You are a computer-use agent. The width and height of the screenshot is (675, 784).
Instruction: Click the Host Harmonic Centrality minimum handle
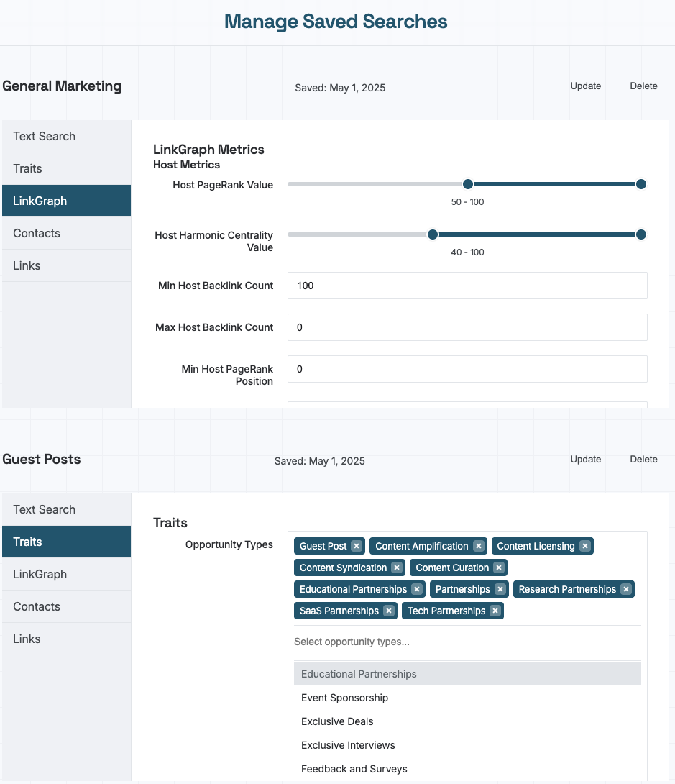[433, 234]
